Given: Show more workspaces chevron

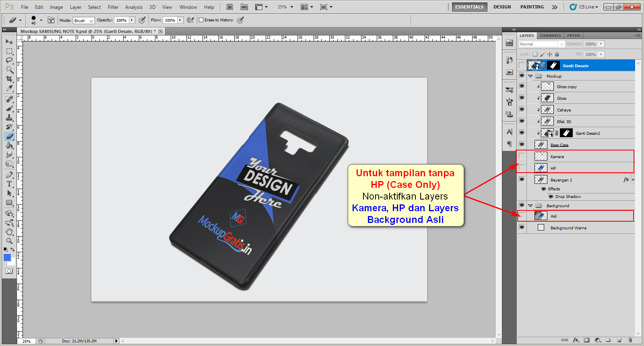Looking at the screenshot, I should (555, 7).
